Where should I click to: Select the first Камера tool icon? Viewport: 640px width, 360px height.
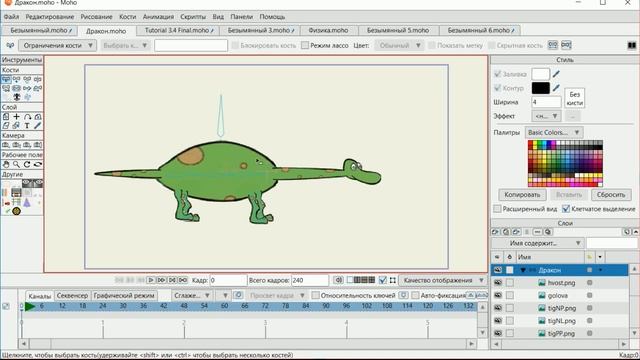click(6, 145)
